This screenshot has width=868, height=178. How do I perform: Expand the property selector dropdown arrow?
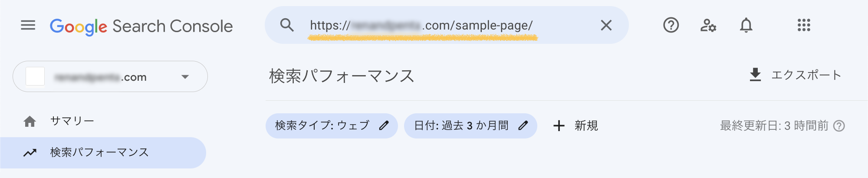pyautogui.click(x=185, y=77)
